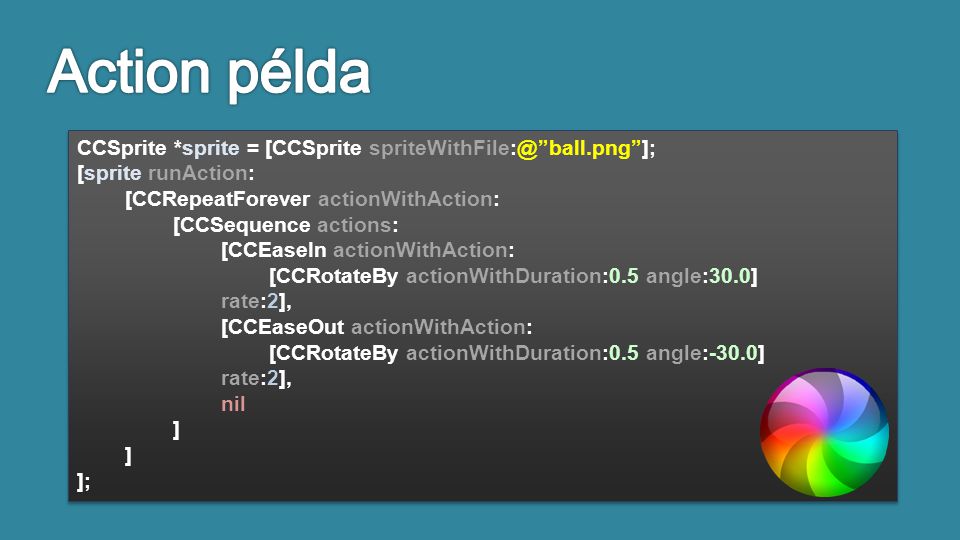Click the final closing bracket with semicolon
Screen dimensions: 960x540
point(84,482)
